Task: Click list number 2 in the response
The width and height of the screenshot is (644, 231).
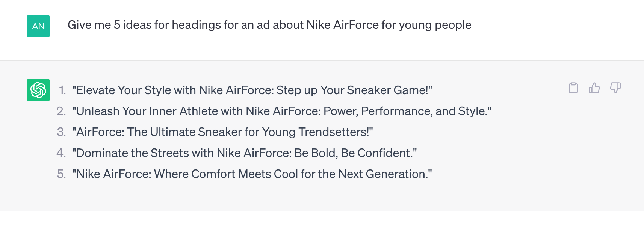Action: click(x=61, y=111)
